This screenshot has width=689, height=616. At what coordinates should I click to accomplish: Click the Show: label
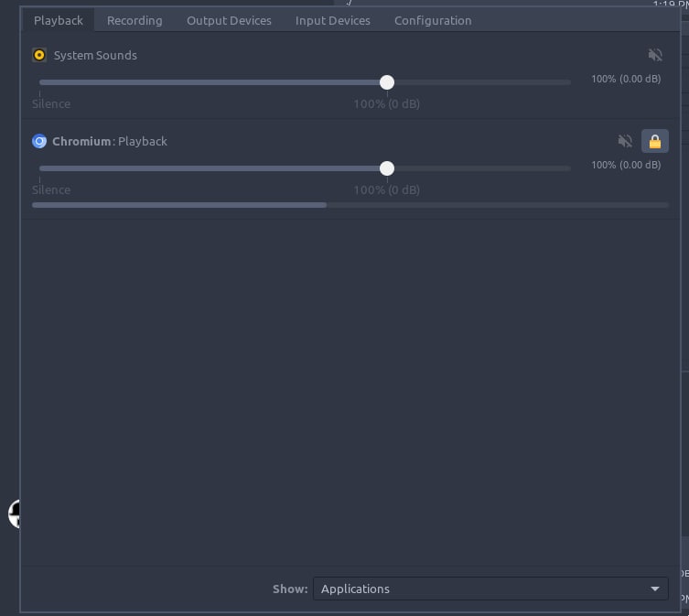click(290, 589)
